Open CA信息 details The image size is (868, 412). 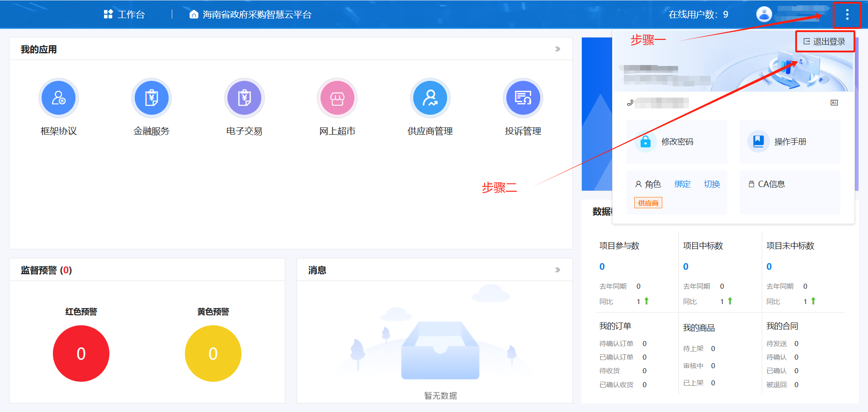(771, 184)
